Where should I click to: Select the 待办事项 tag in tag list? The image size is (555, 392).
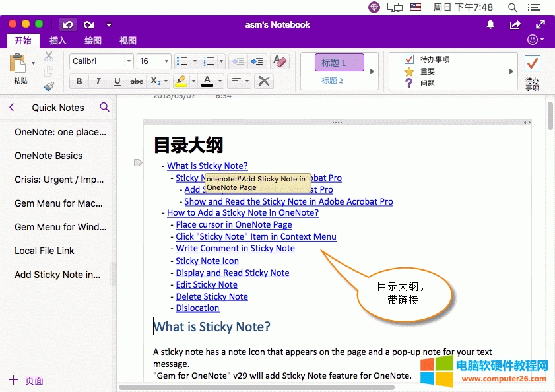coord(434,59)
